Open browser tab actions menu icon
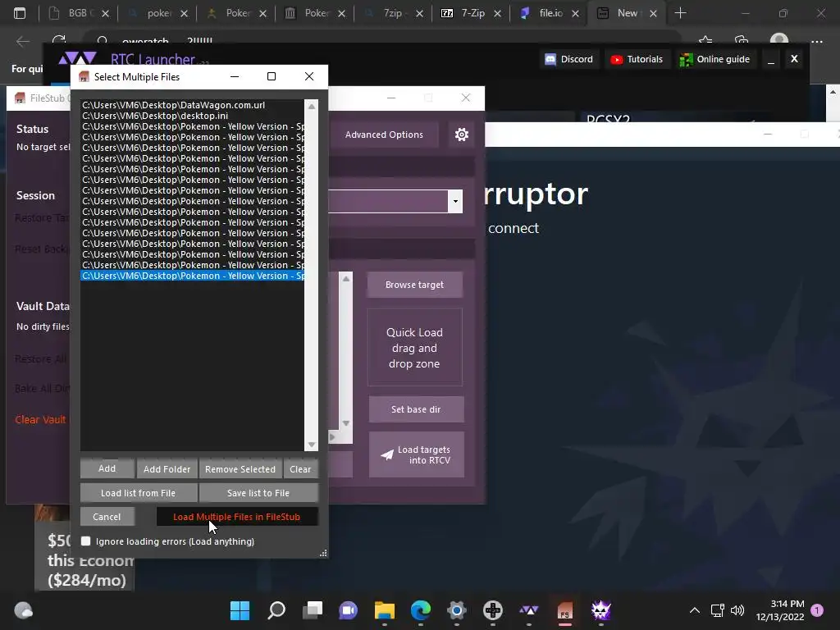The width and height of the screenshot is (840, 630). pyautogui.click(x=20, y=13)
